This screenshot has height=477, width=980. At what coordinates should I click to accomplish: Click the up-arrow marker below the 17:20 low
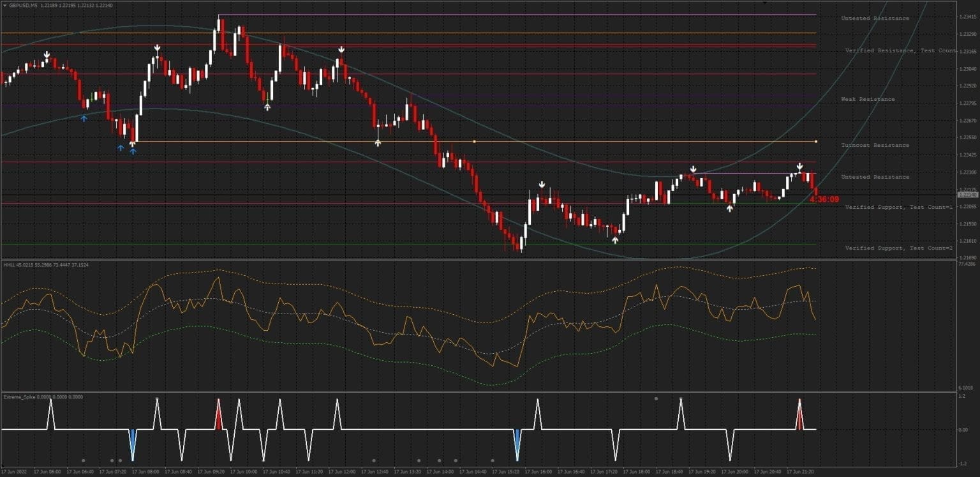click(614, 239)
